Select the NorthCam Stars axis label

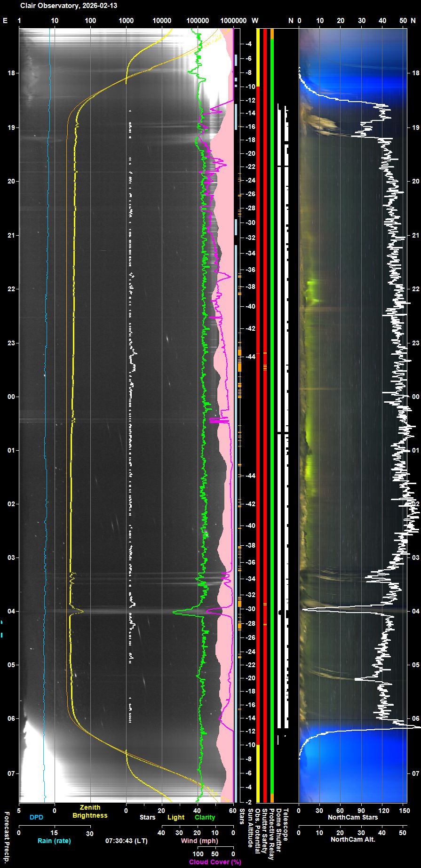pos(353,817)
